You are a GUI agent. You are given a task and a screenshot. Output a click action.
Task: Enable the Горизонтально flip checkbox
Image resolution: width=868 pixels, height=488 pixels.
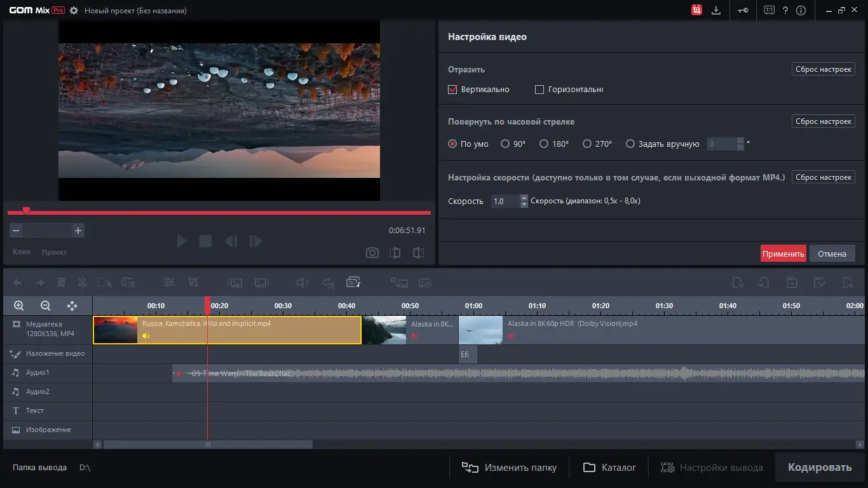tap(539, 90)
